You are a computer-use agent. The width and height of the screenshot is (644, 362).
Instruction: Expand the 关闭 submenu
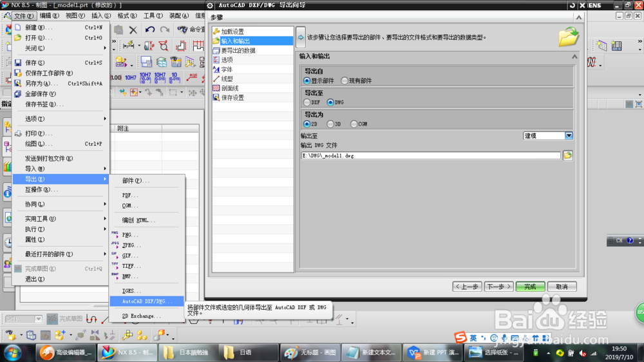click(x=61, y=48)
